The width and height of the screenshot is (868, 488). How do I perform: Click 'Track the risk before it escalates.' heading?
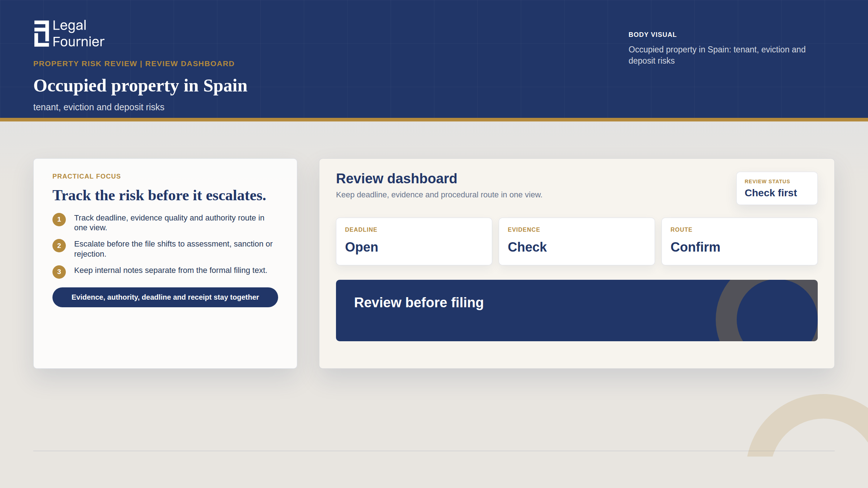pos(159,196)
